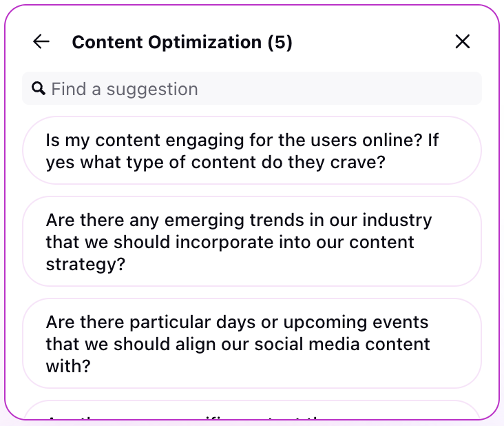Choose suggestion about incorporating trends into content strategy
The image size is (504, 426).
(x=252, y=241)
